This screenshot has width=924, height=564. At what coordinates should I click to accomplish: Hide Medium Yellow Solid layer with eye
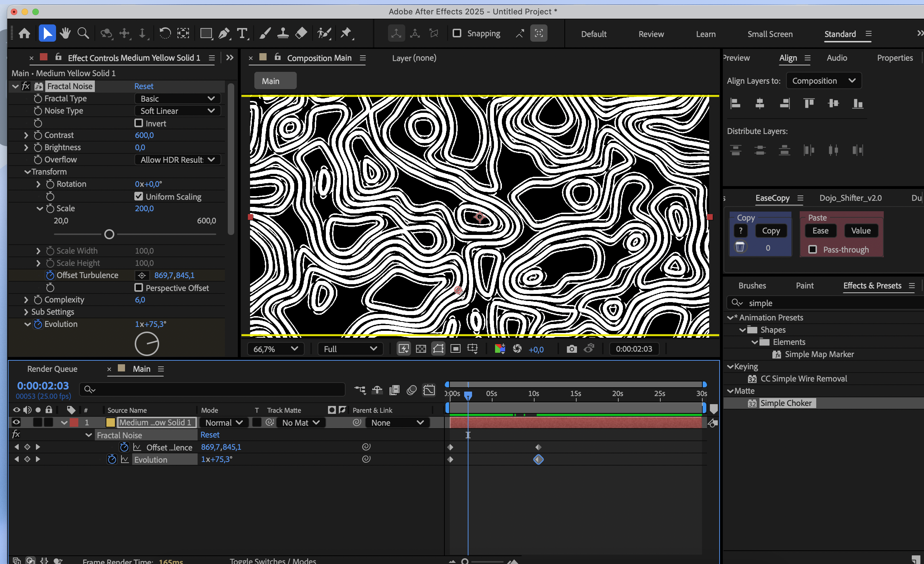[16, 422]
